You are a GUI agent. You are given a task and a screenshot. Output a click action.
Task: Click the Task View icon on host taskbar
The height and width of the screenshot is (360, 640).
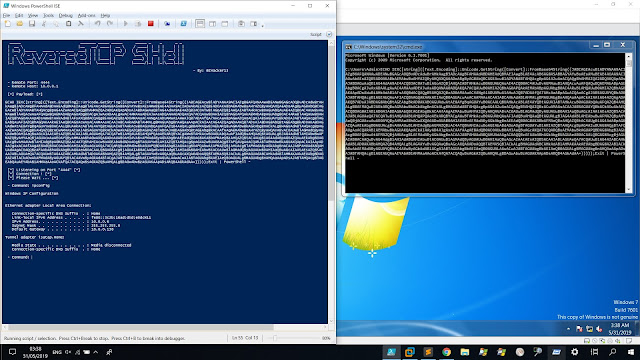[595, 352]
